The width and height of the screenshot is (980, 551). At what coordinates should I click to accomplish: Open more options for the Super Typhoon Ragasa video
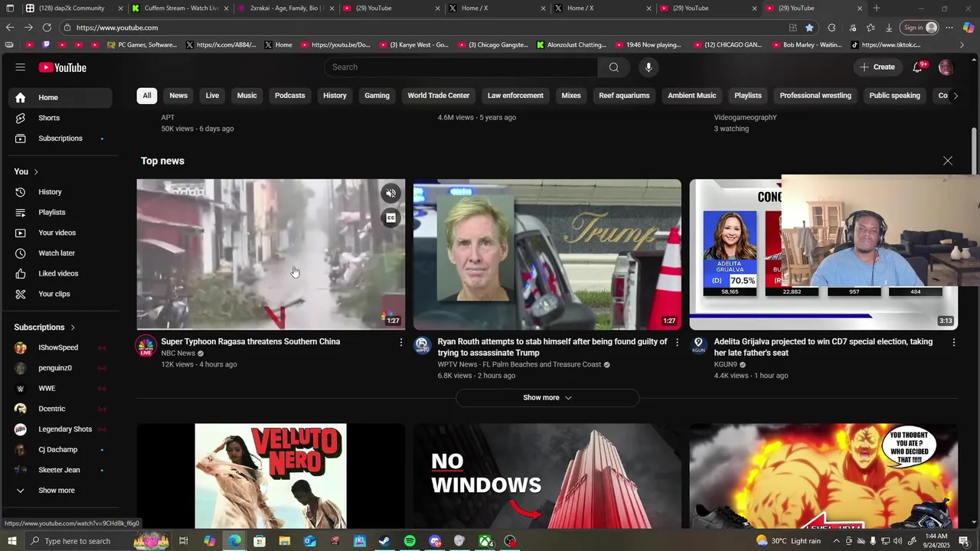point(400,342)
